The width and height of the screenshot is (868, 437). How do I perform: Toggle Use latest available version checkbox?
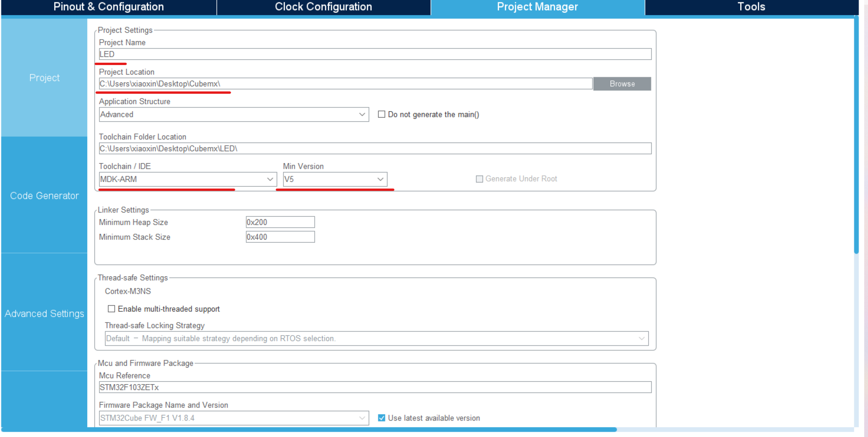click(x=382, y=418)
